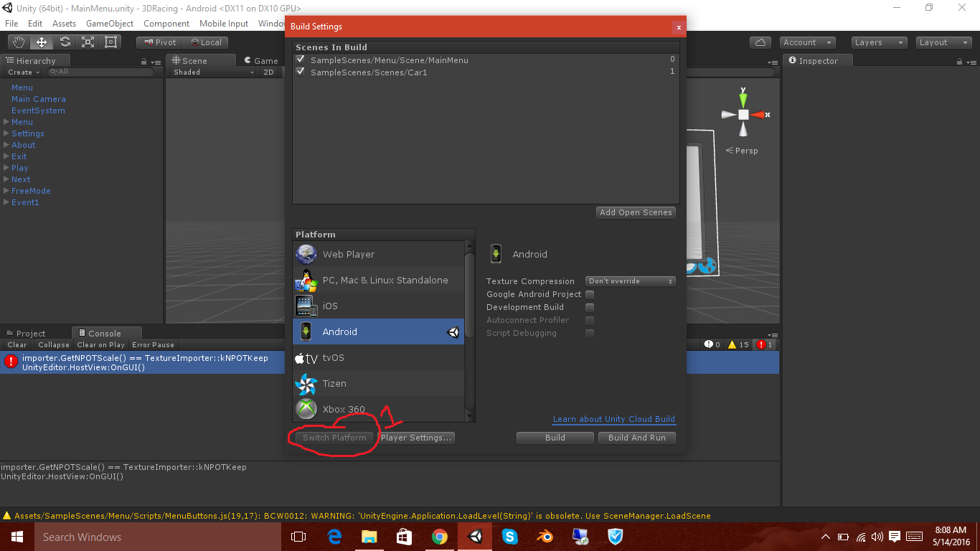Choose the tvOS platform

pyautogui.click(x=379, y=357)
